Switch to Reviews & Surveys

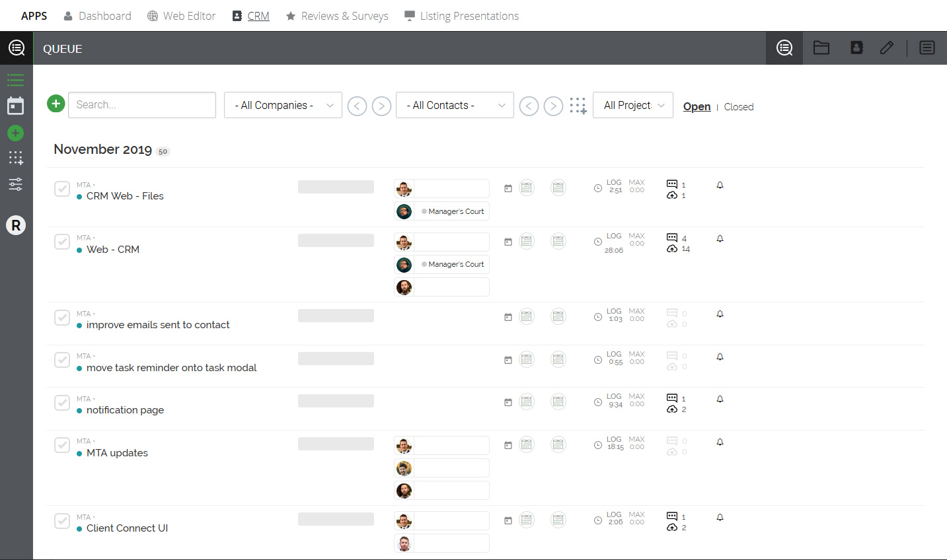(x=337, y=16)
